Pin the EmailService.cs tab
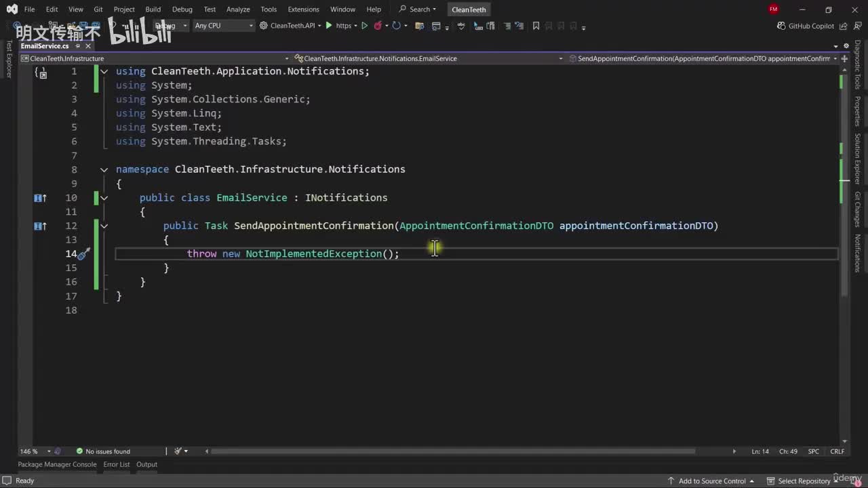Screen dimensions: 868x488 76,46
